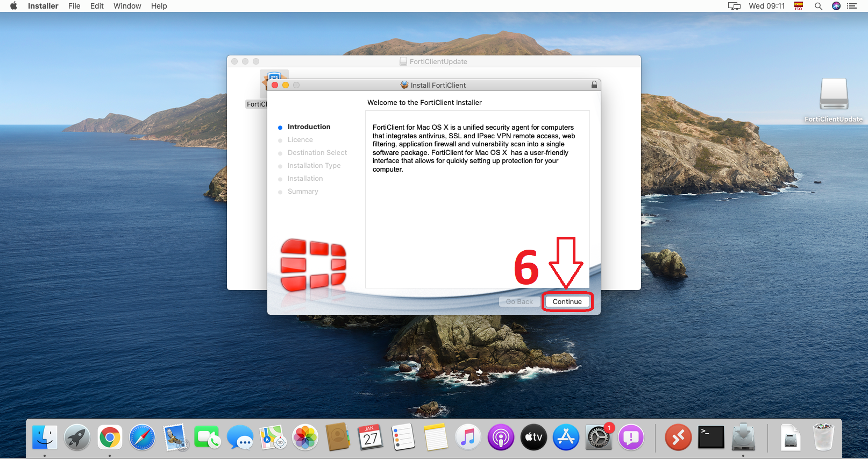Open Notification Center list icon
Viewport: 868px width, 459px height.
pos(852,6)
